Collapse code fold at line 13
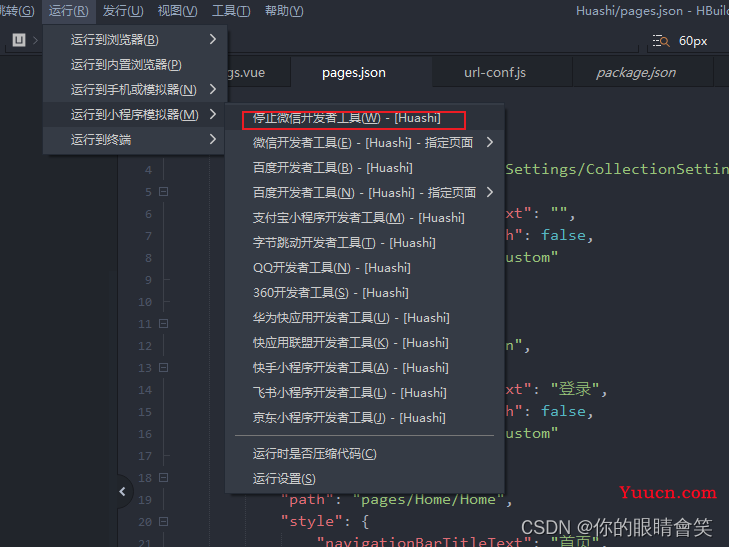 (x=164, y=368)
